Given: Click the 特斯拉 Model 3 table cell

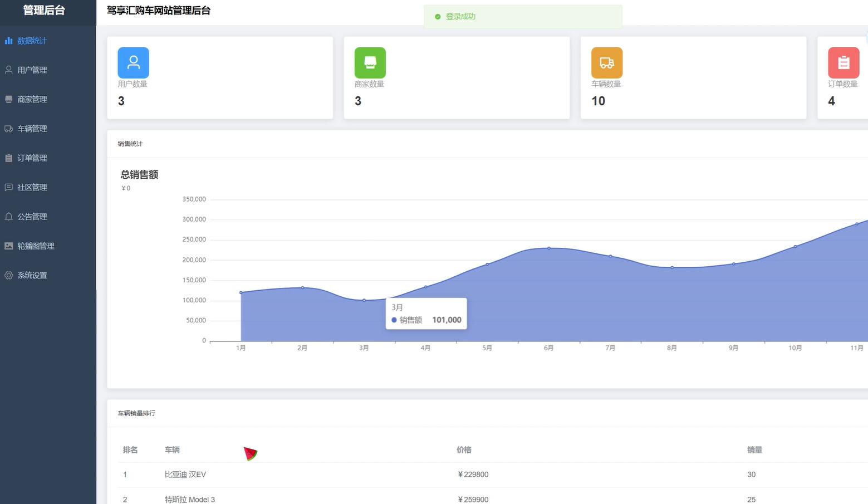Looking at the screenshot, I should 190,500.
